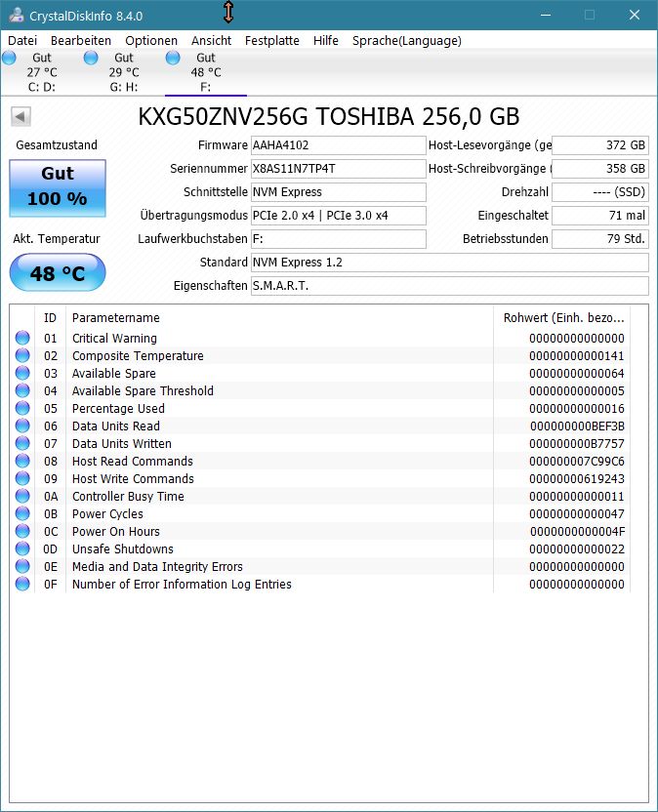The width and height of the screenshot is (658, 812).
Task: Click the Seriennummer field X8AS11N7TP4T
Action: (339, 168)
